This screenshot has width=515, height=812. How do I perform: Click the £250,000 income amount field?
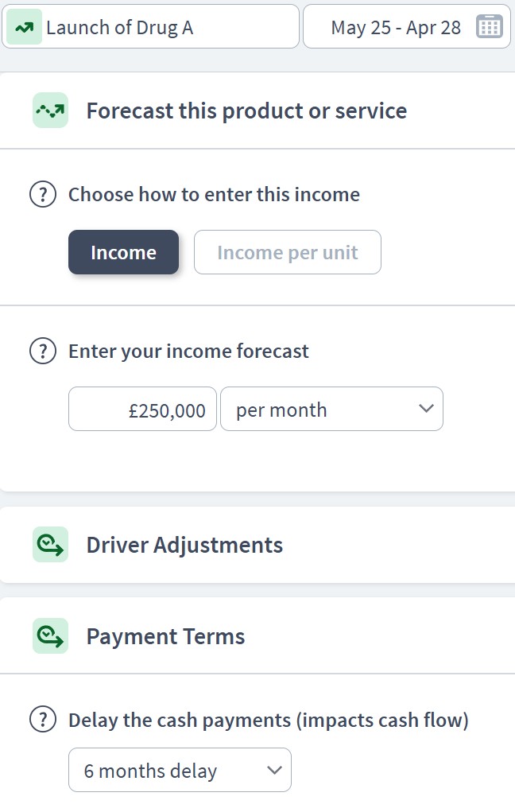(x=142, y=409)
